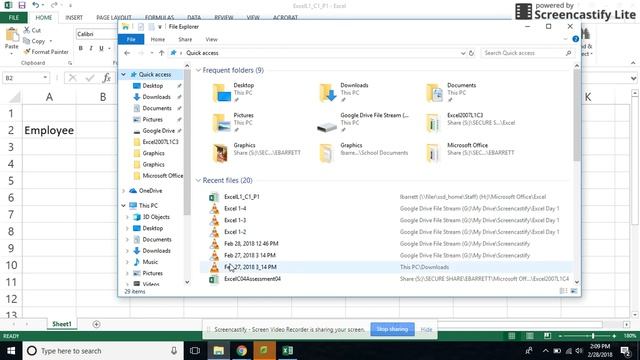Screen dimensions: 640x360
Task: Toggle Underline formatting in Excel
Action: point(101,48)
